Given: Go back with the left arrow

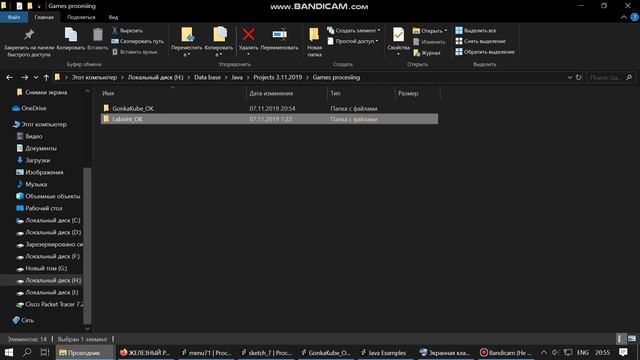Looking at the screenshot, I should tap(9, 77).
